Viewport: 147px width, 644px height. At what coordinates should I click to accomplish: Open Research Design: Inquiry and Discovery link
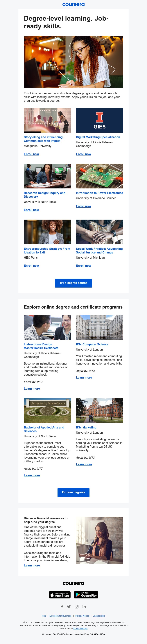pos(45,195)
